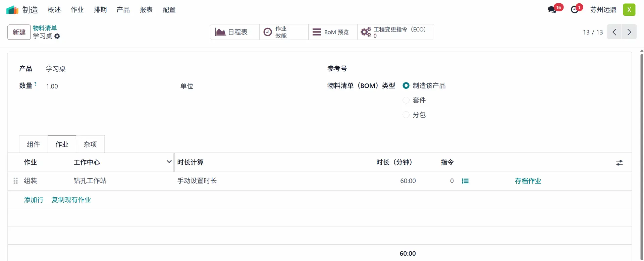Click the 添加行 link

[x=34, y=200]
